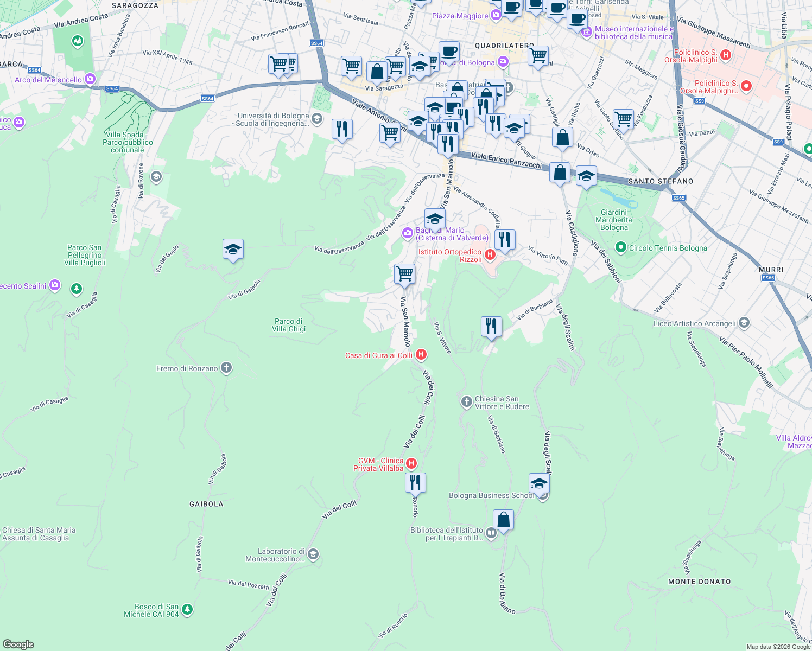The width and height of the screenshot is (812, 651).
Task: Select the church icon at Eremo di Ronzano
Action: [x=225, y=368]
